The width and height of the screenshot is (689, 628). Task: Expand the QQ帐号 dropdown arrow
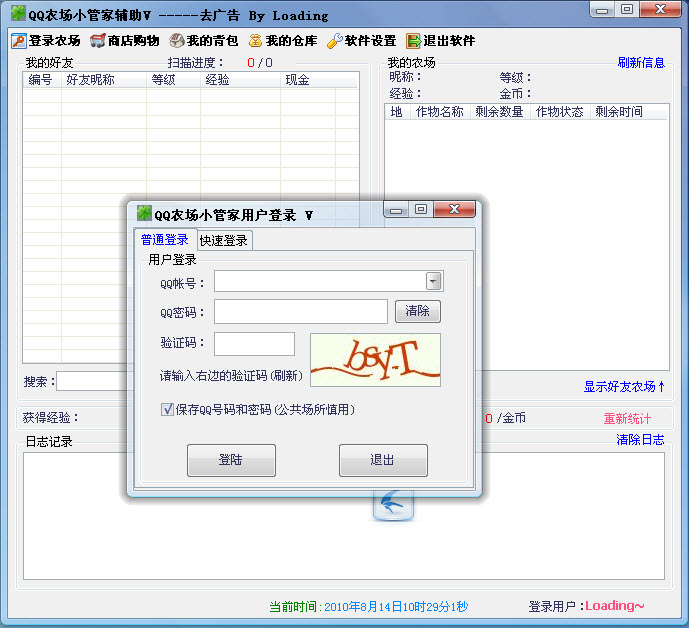pos(434,281)
